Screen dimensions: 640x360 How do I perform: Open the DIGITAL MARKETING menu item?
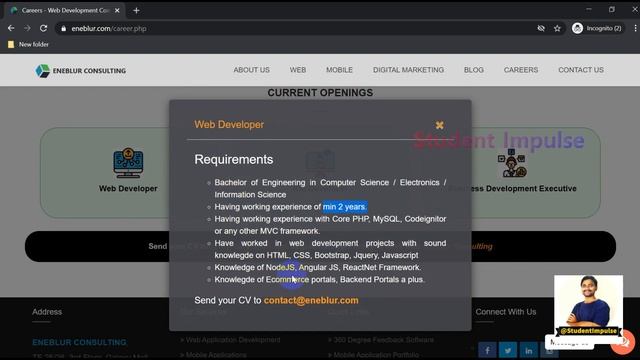[408, 70]
